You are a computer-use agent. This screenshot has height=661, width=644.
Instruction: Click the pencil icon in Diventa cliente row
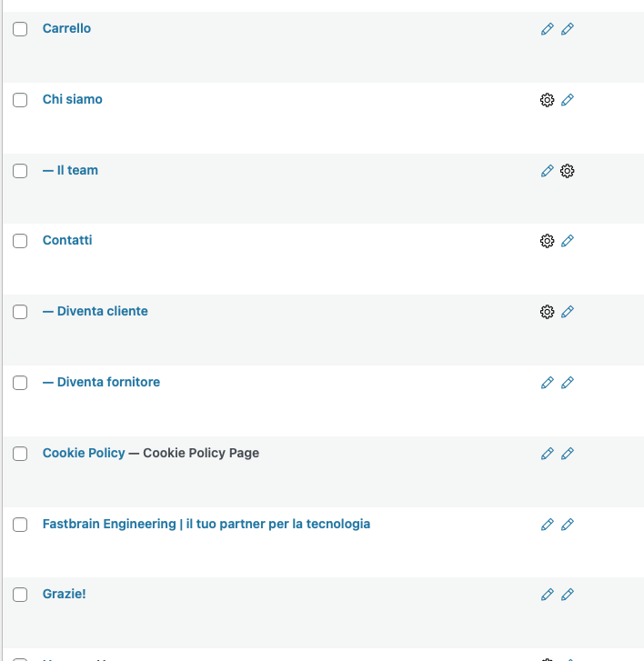pyautogui.click(x=568, y=312)
